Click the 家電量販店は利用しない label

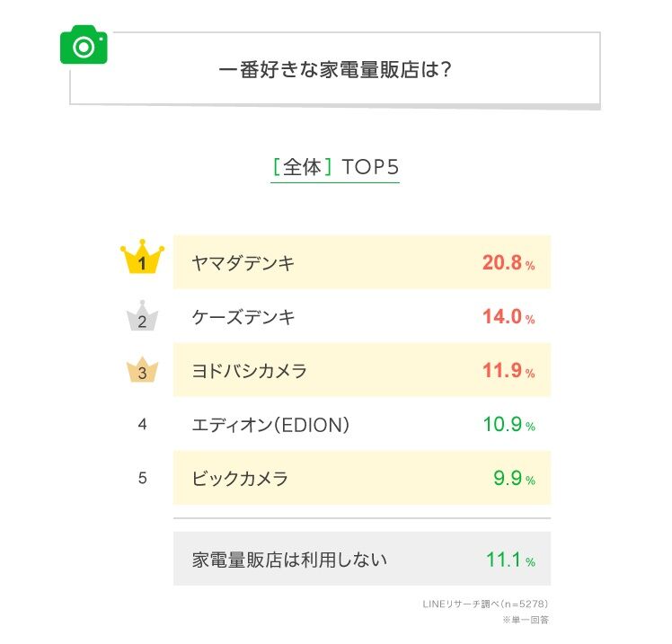tap(289, 560)
